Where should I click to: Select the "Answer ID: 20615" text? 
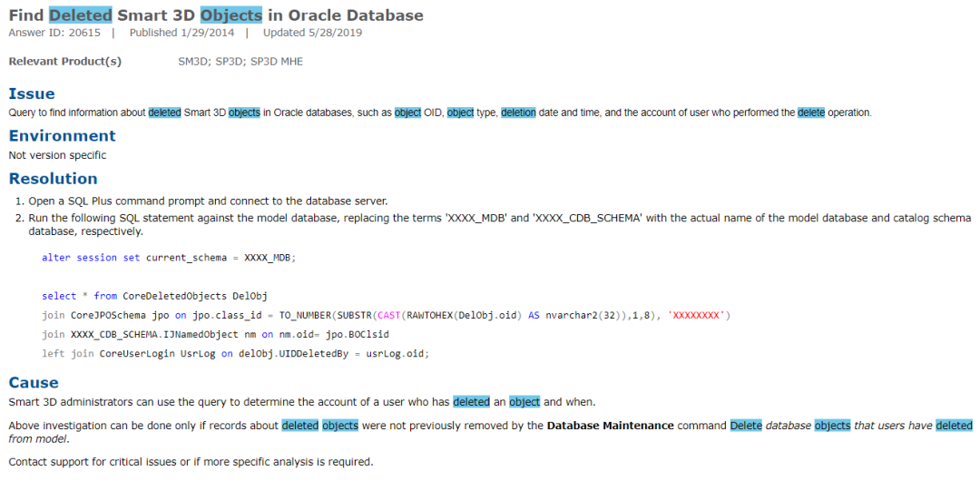[x=54, y=34]
